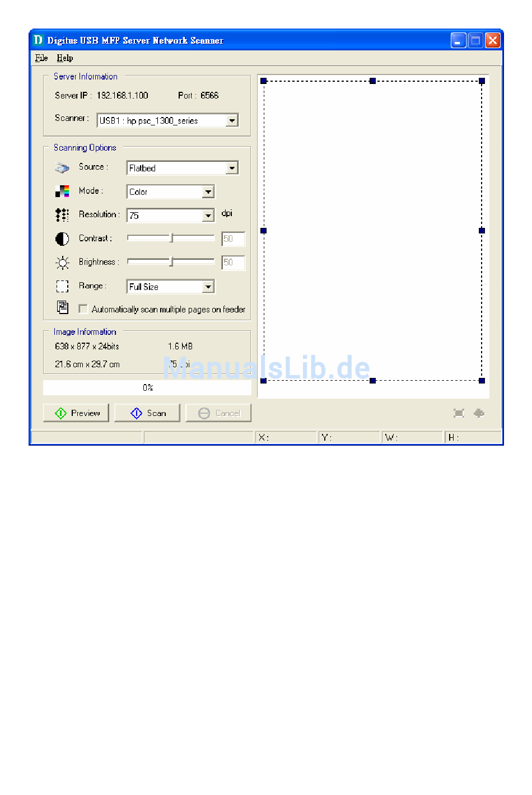Click the scanner Source icon
Image resolution: width=532 pixels, height=795 pixels.
click(62, 167)
